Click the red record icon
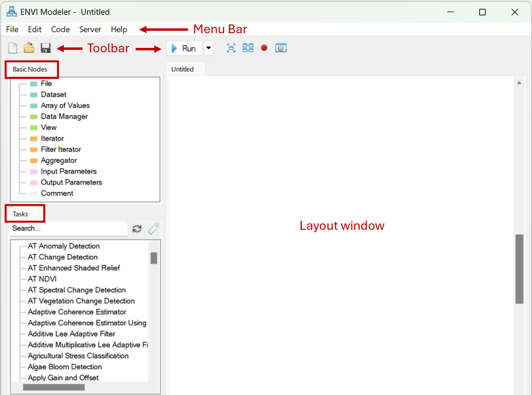 (x=264, y=48)
